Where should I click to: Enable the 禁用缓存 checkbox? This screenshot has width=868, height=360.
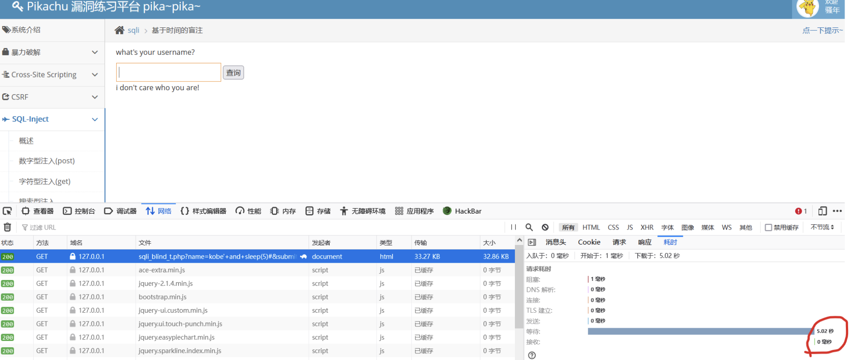769,227
